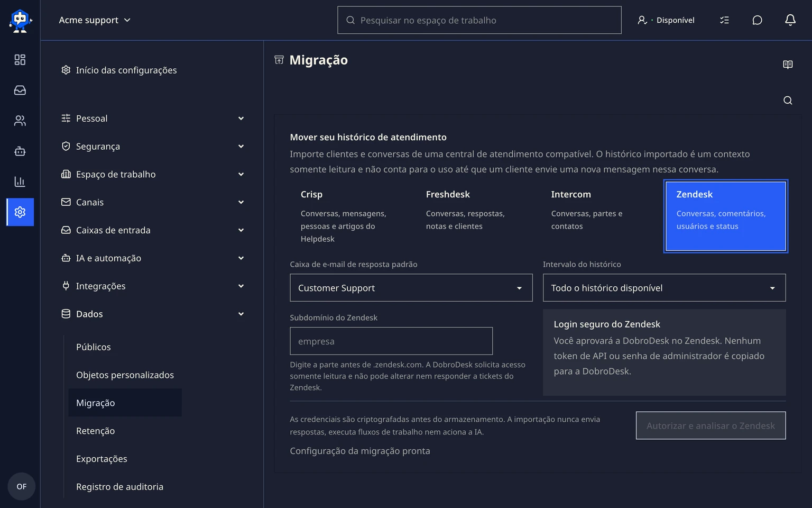The width and height of the screenshot is (812, 508).
Task: Expand the Espaço de trabalho section
Action: pyautogui.click(x=153, y=175)
